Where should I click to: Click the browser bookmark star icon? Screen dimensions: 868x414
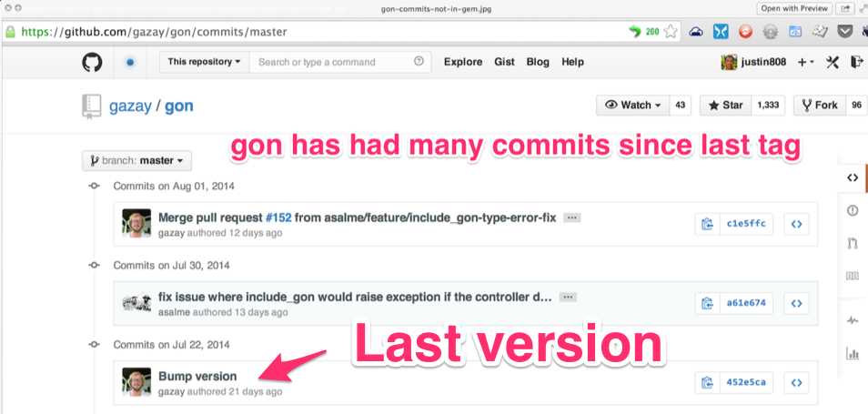671,32
